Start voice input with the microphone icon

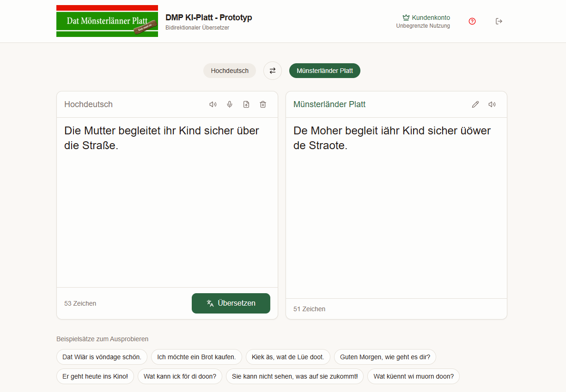[230, 104]
